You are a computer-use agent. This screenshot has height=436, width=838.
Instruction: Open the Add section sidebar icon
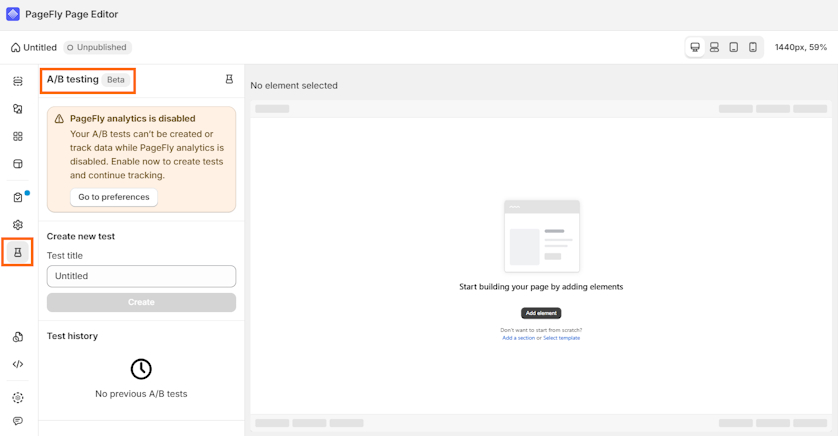pyautogui.click(x=18, y=81)
